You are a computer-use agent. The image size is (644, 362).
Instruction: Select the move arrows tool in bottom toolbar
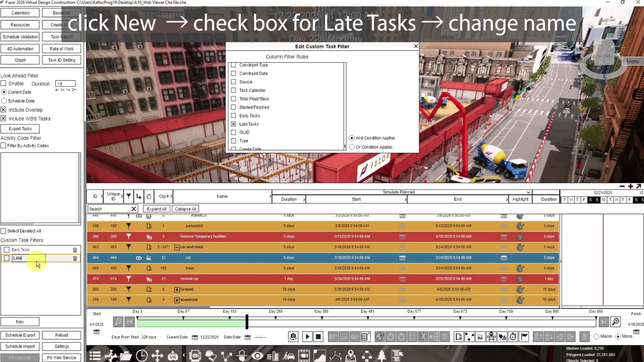pyautogui.click(x=157, y=356)
